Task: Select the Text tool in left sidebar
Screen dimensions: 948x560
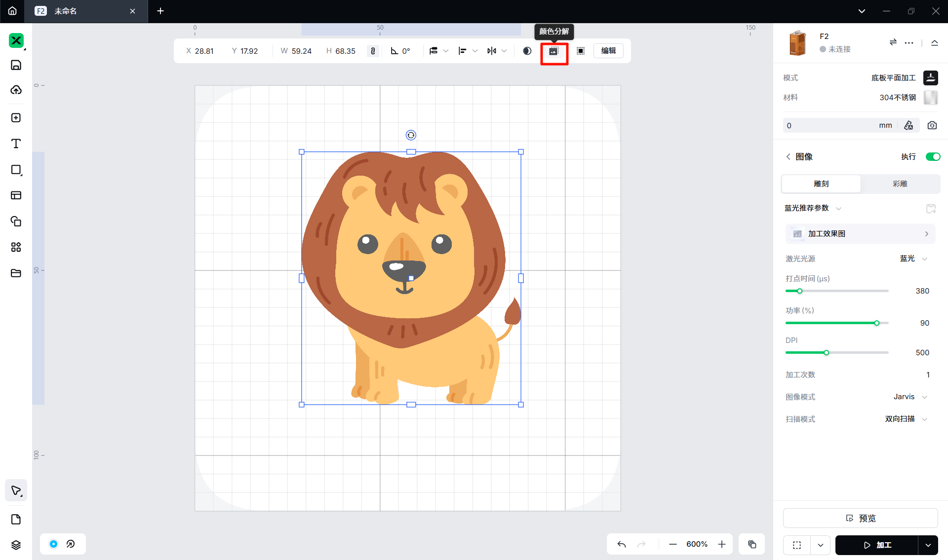Action: 16,144
